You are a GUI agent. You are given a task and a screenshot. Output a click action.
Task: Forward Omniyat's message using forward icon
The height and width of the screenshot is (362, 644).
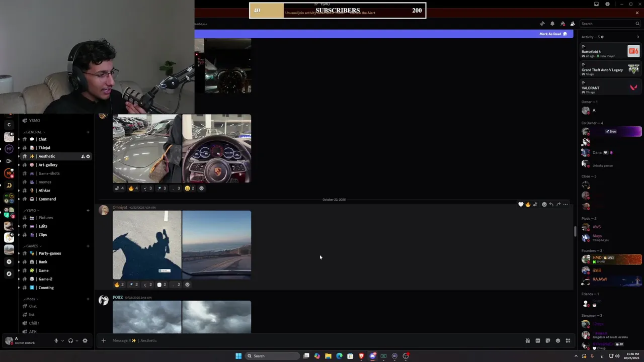pyautogui.click(x=558, y=205)
